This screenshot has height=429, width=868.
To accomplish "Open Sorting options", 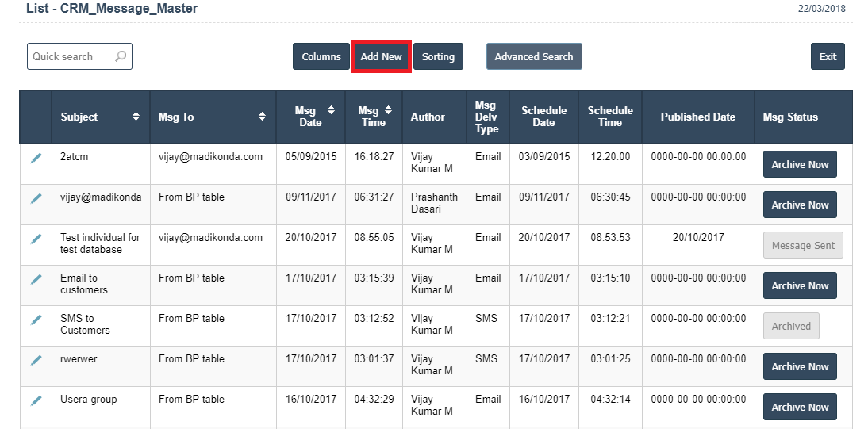I will point(438,56).
